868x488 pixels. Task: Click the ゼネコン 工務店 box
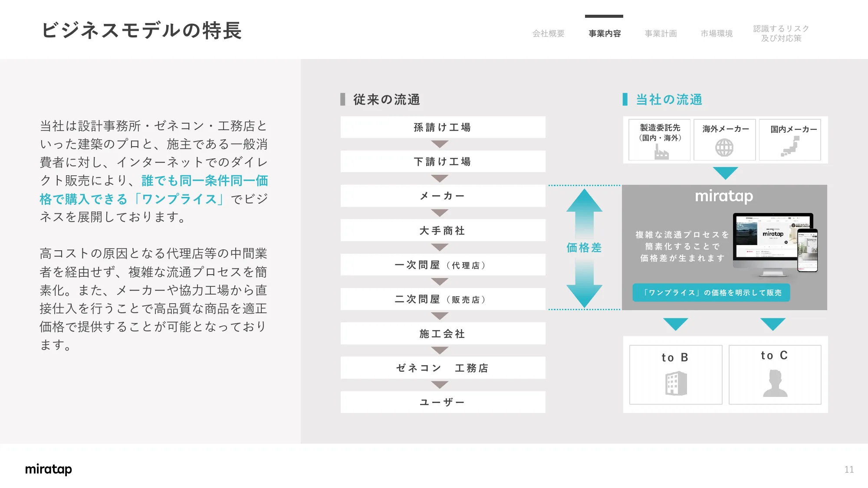(x=443, y=368)
